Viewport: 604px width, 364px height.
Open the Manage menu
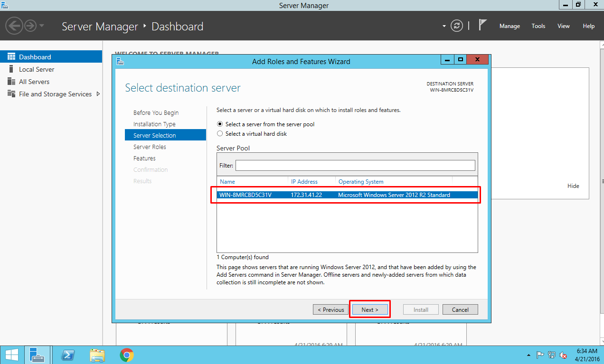tap(510, 26)
